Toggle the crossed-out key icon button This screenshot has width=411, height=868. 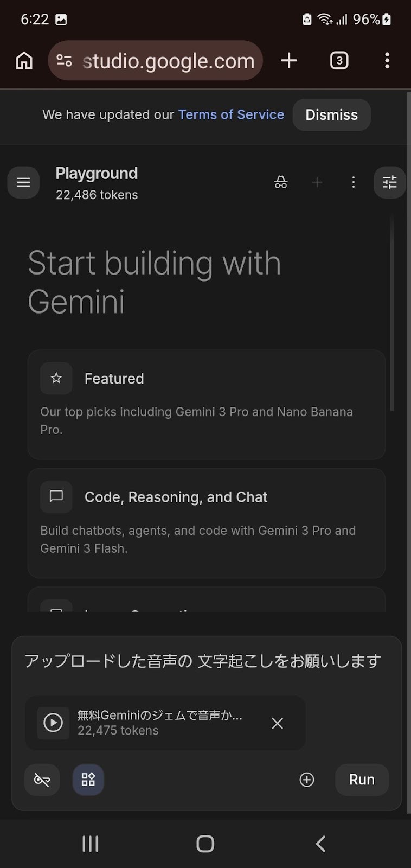42,780
